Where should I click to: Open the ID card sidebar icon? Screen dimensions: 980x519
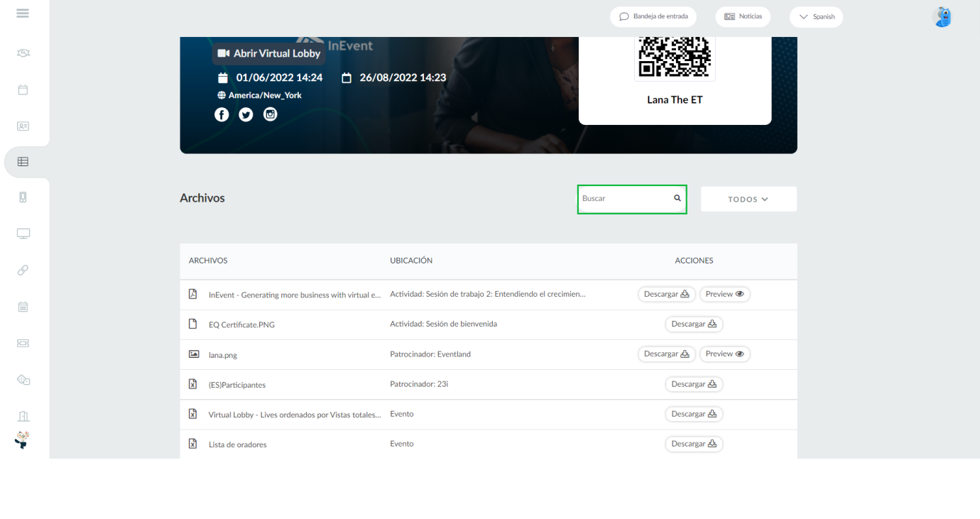click(23, 126)
